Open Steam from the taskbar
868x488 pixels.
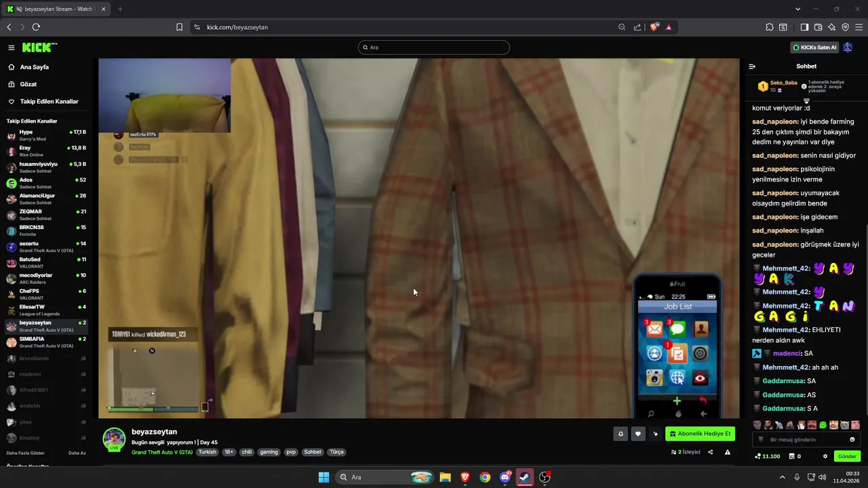525,477
